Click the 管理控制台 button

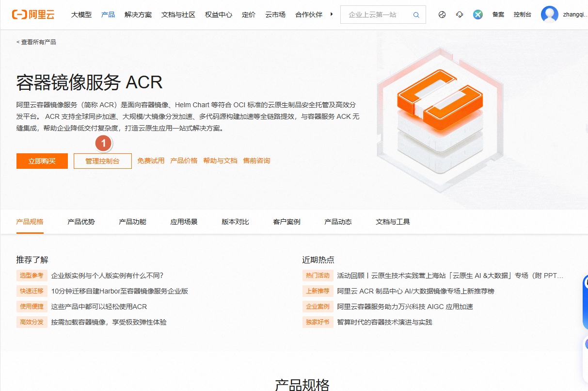point(103,161)
